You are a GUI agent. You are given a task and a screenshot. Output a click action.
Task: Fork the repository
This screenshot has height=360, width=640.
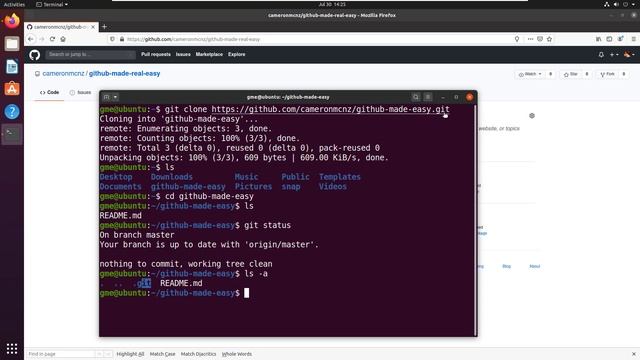click(x=607, y=74)
